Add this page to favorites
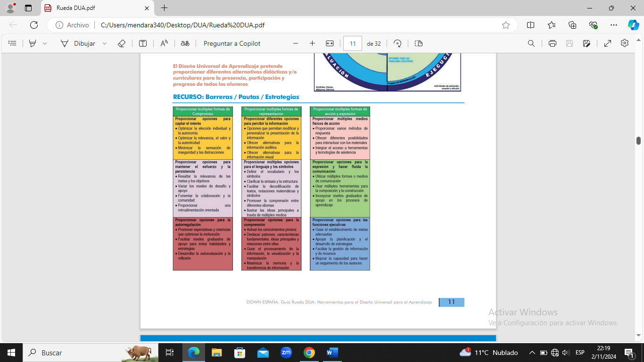The width and height of the screenshot is (644, 362). point(506,25)
